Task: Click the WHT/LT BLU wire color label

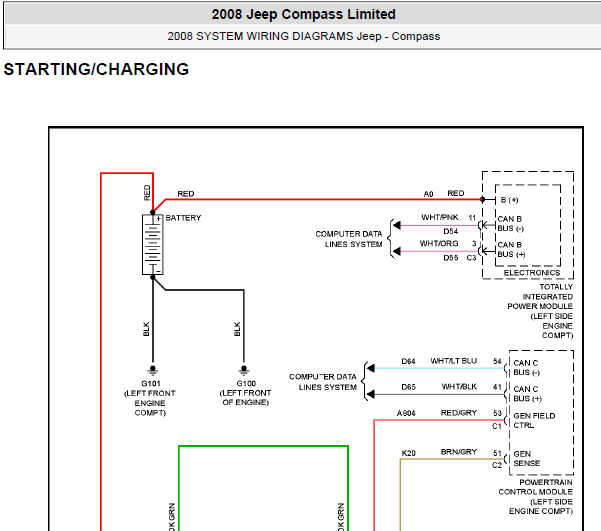Action: click(x=454, y=361)
